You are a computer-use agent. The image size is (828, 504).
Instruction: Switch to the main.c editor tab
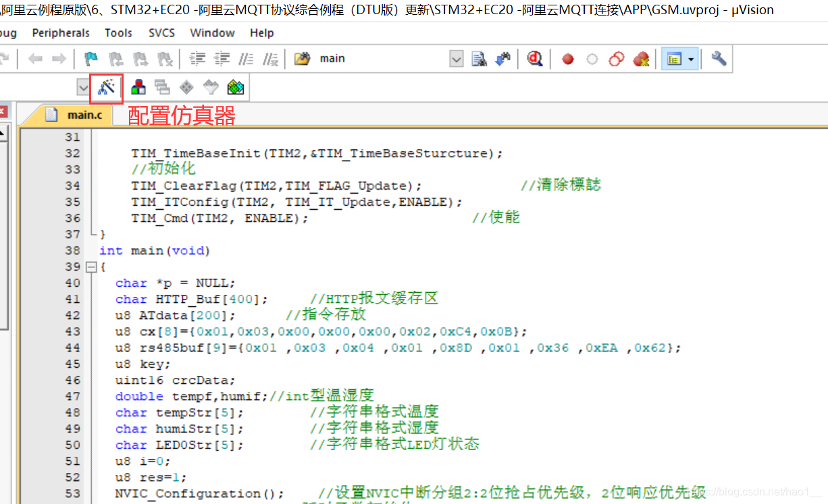74,115
